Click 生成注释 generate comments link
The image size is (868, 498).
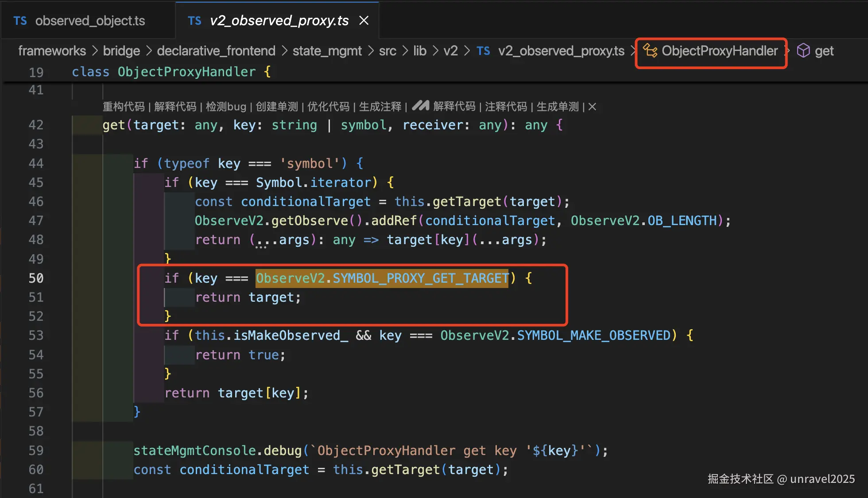click(x=380, y=107)
